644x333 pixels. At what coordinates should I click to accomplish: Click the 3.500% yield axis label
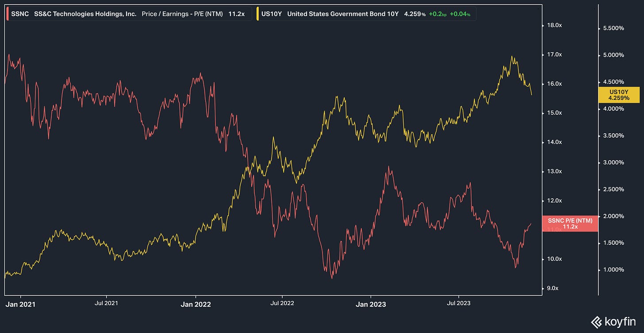614,136
